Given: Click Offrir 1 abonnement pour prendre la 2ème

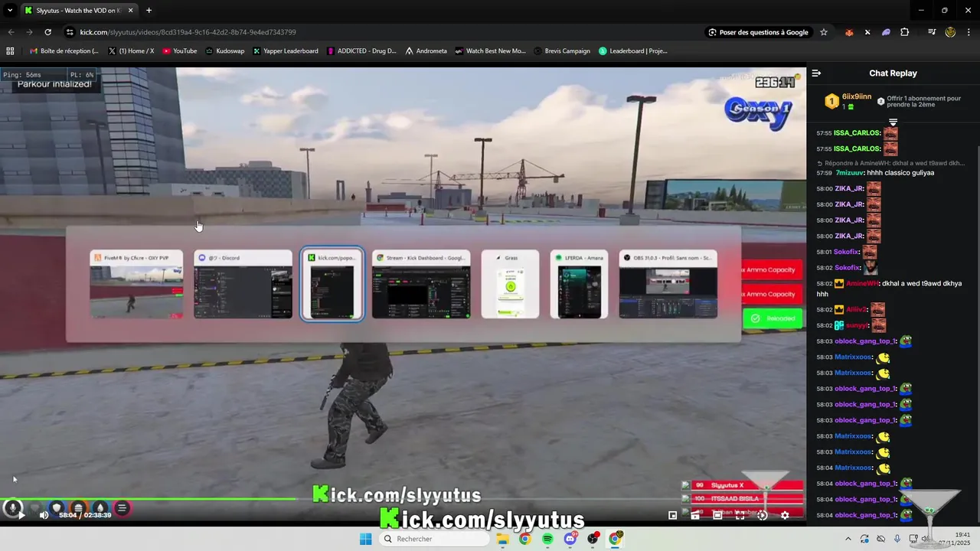Looking at the screenshot, I should [x=919, y=101].
